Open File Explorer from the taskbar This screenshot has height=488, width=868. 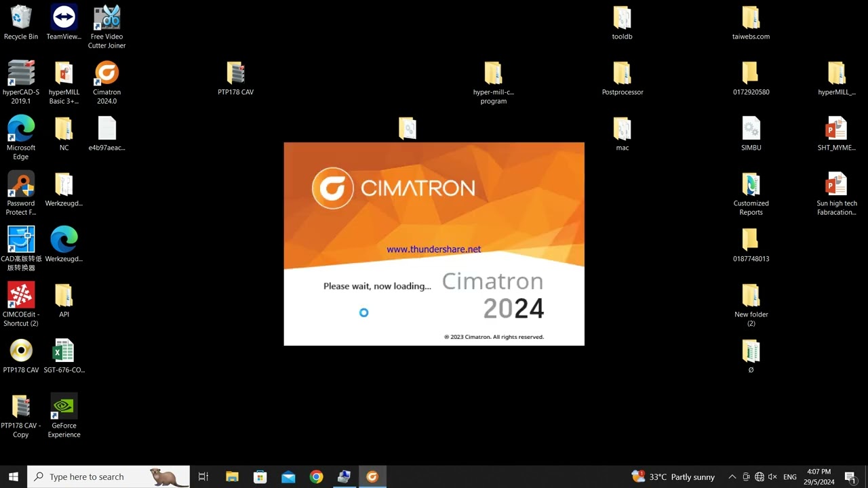232,476
